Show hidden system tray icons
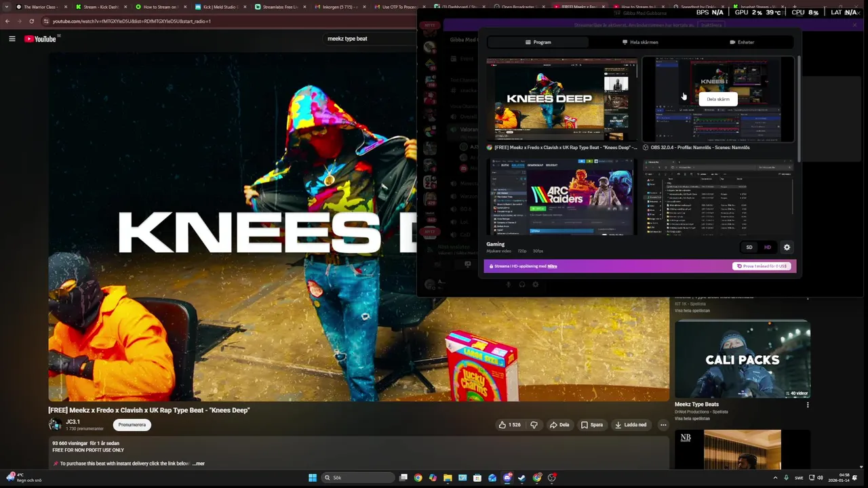The height and width of the screenshot is (488, 868). point(775,478)
